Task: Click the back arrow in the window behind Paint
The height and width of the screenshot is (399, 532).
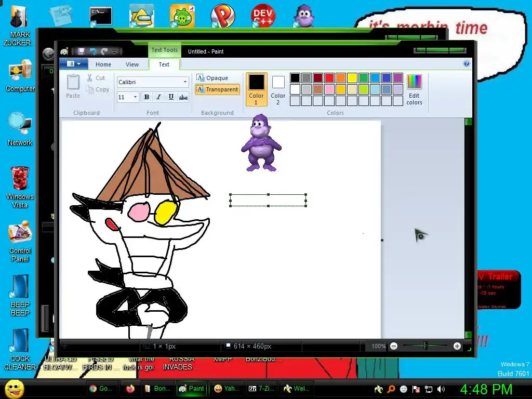Action: click(48, 54)
